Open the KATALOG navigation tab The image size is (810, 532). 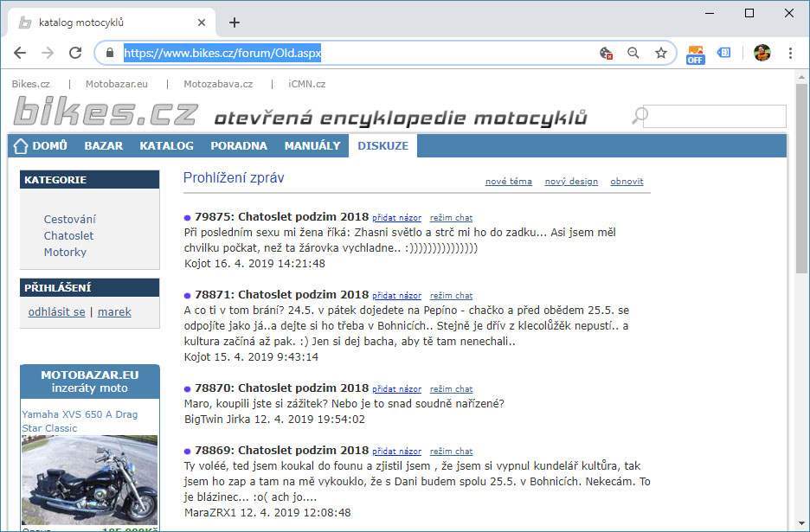(x=166, y=145)
